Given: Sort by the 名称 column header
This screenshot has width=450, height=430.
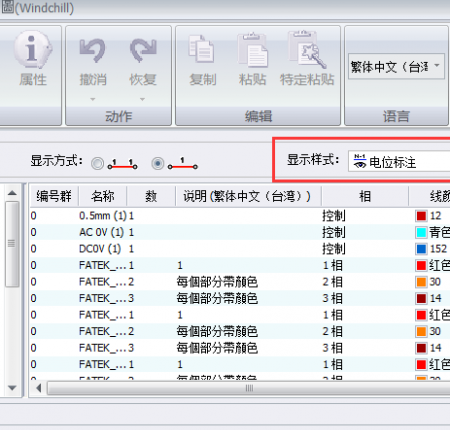Looking at the screenshot, I should coord(103,196).
